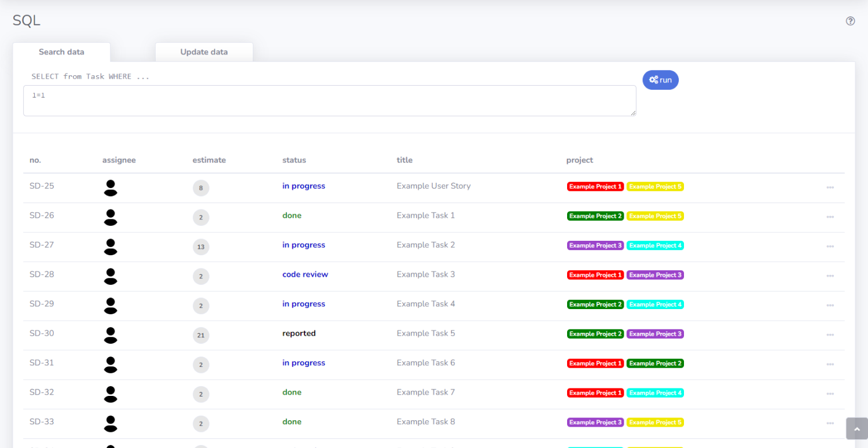Open the more options menu for SD-28
The height and width of the screenshot is (448, 868).
[x=830, y=276]
